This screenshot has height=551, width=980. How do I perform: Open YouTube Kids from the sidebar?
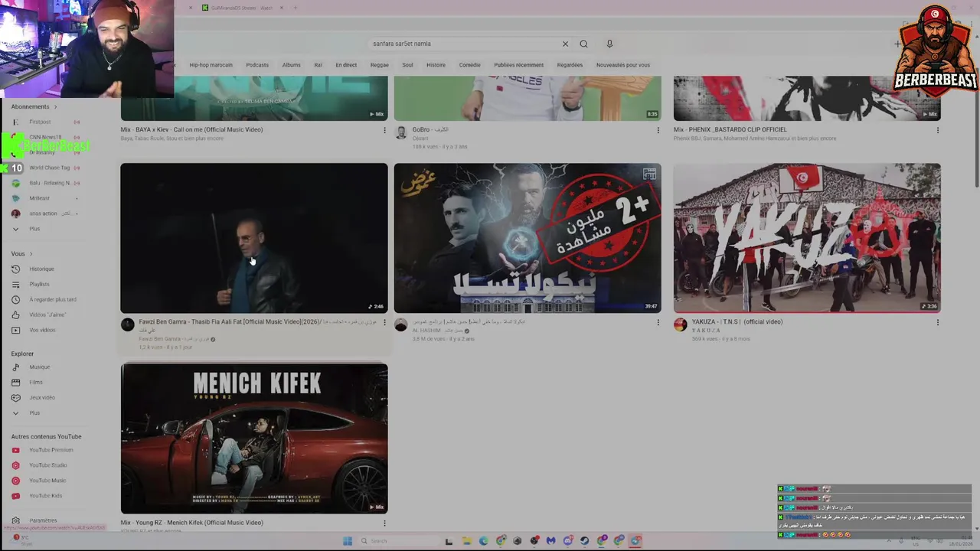tap(38, 496)
